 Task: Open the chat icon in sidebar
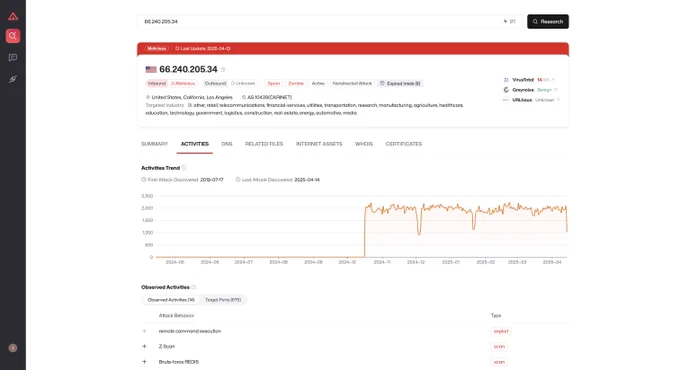coord(13,57)
